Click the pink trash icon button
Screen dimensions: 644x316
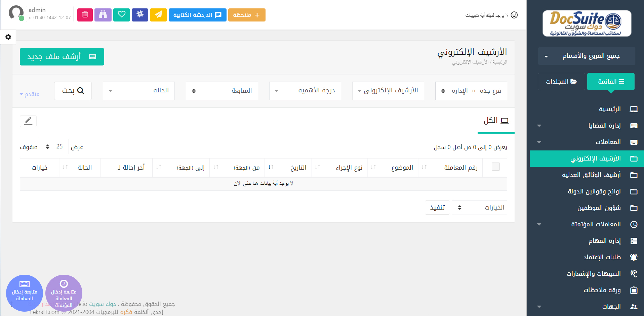(85, 15)
